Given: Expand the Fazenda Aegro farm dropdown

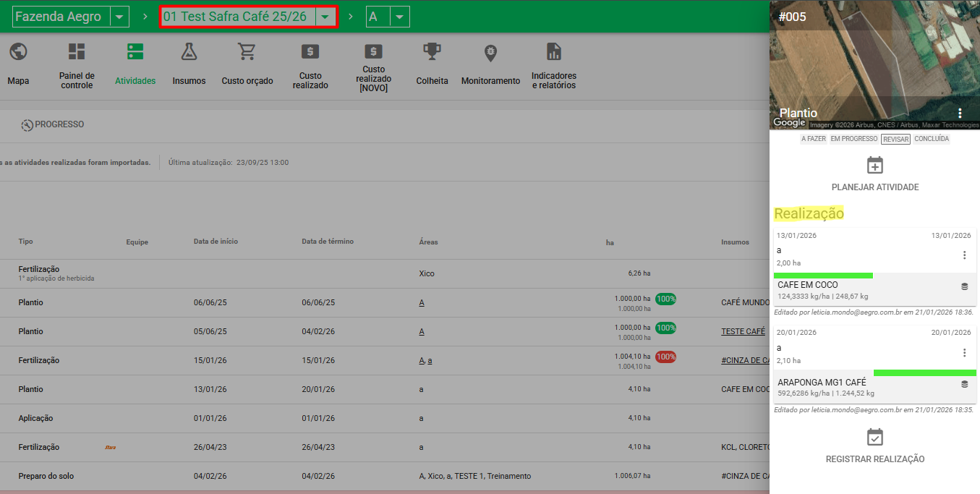Looking at the screenshot, I should pos(119,17).
